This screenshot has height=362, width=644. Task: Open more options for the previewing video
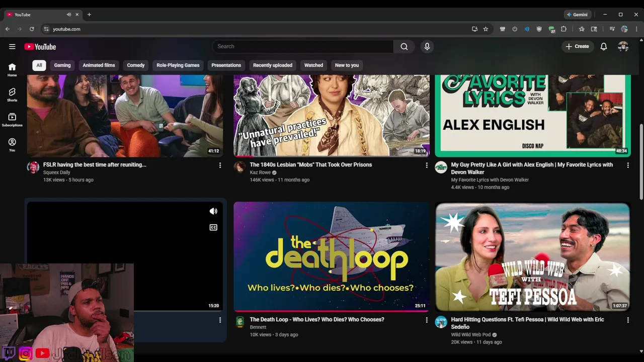pos(220,320)
